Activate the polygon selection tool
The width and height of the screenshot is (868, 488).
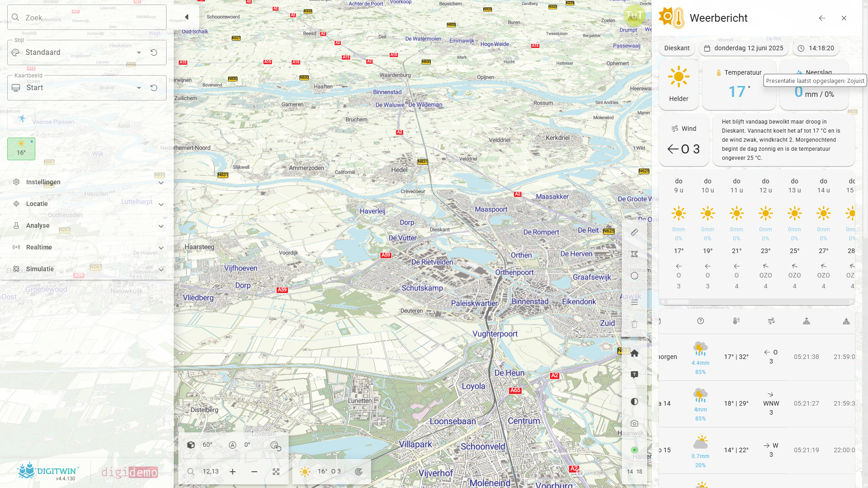(634, 254)
